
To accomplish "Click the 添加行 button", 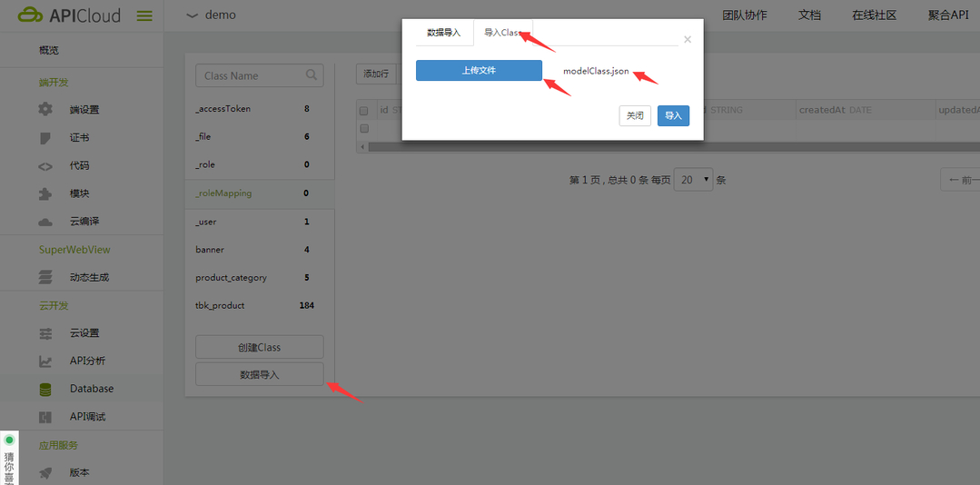I will tap(376, 74).
